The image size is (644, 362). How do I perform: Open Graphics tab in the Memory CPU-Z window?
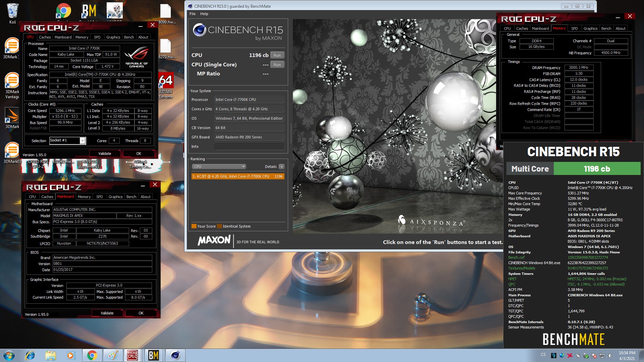click(x=590, y=28)
